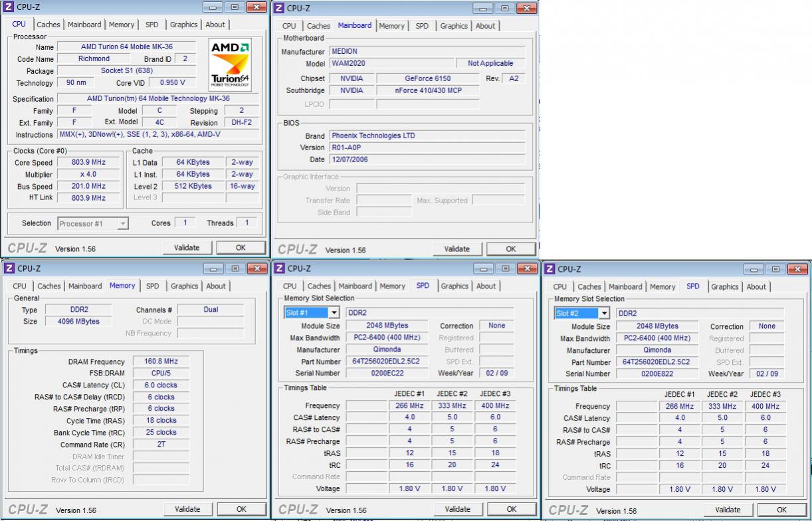Click the Slot #1 Serial Number 0200EC22
This screenshot has height=521, width=812.
tap(387, 373)
